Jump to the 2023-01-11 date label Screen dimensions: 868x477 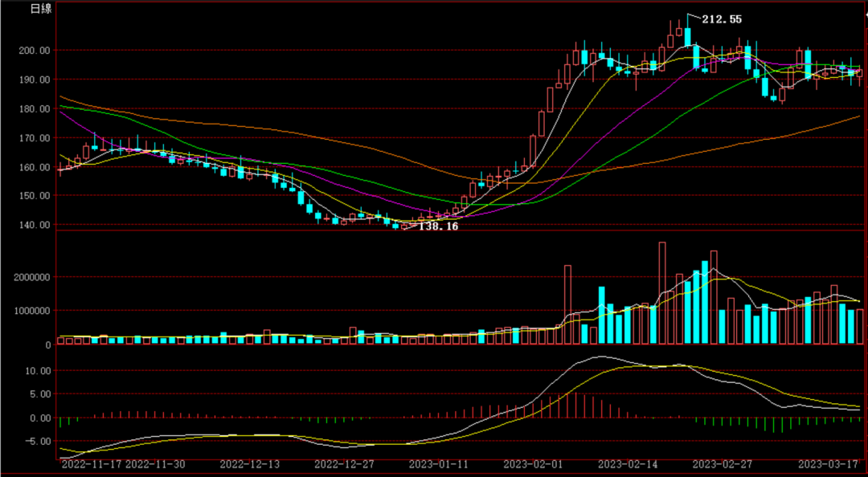point(438,464)
